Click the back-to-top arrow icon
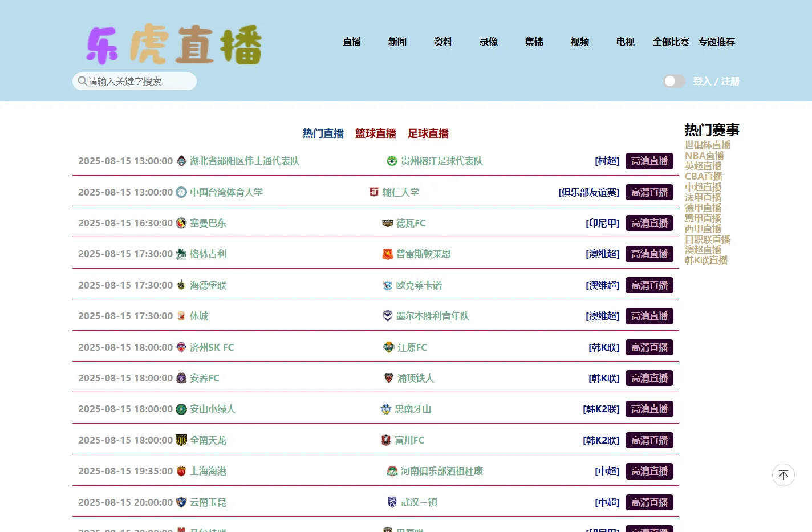The image size is (812, 532). pos(783,475)
